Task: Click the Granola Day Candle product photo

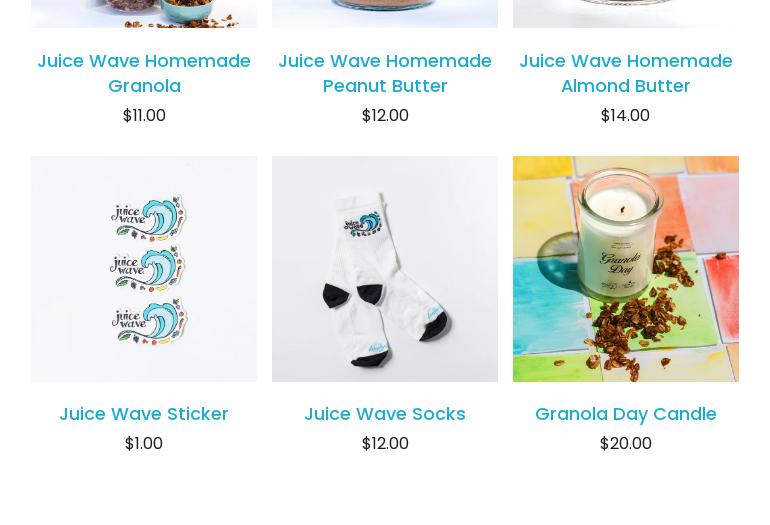Action: click(x=626, y=269)
